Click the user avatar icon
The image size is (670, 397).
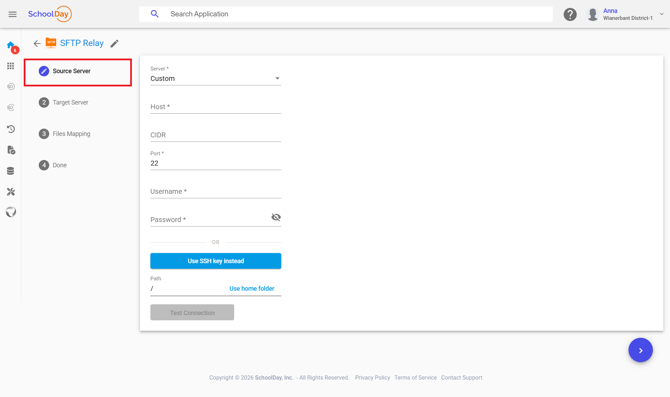pos(593,15)
